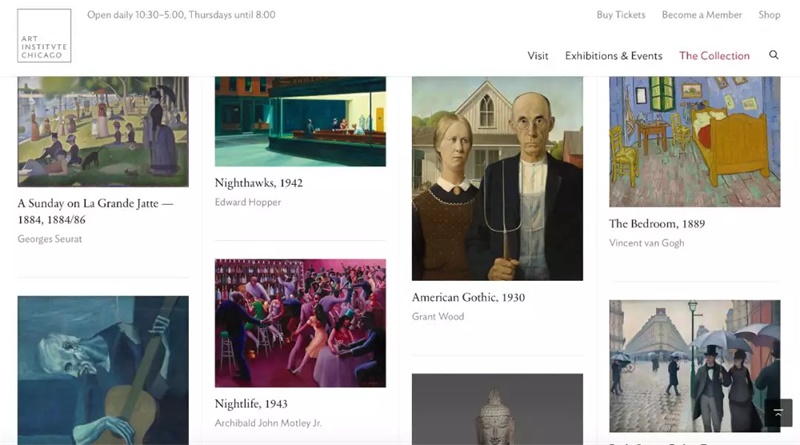Image resolution: width=800 pixels, height=445 pixels.
Task: Open the search magnifier icon
Action: pyautogui.click(x=773, y=55)
